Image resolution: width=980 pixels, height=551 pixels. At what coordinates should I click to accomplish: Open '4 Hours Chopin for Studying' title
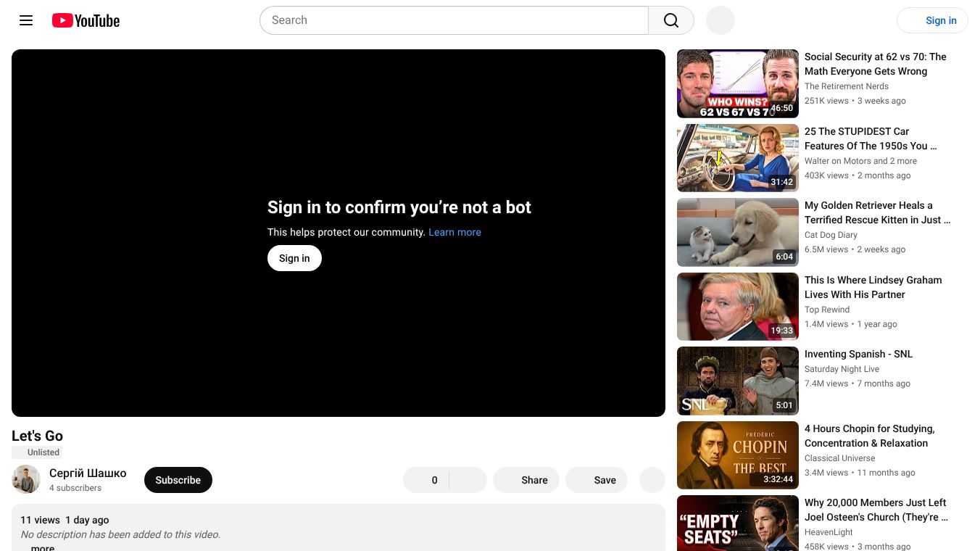pyautogui.click(x=870, y=436)
